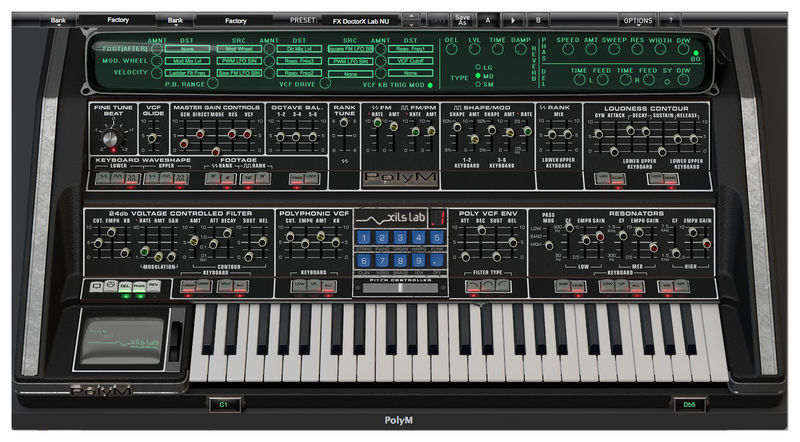Click the VCF GLIDE slider

point(152,137)
